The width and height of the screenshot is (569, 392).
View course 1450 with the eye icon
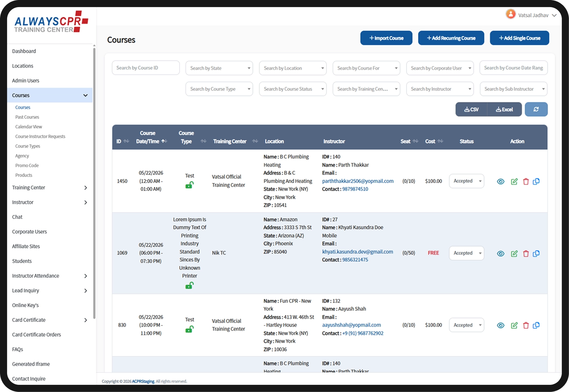pyautogui.click(x=501, y=181)
